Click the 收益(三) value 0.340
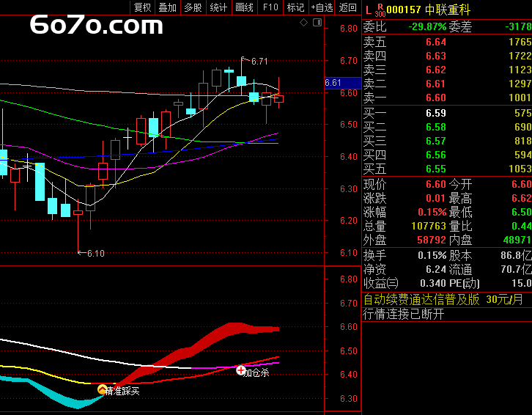 [x=433, y=283]
